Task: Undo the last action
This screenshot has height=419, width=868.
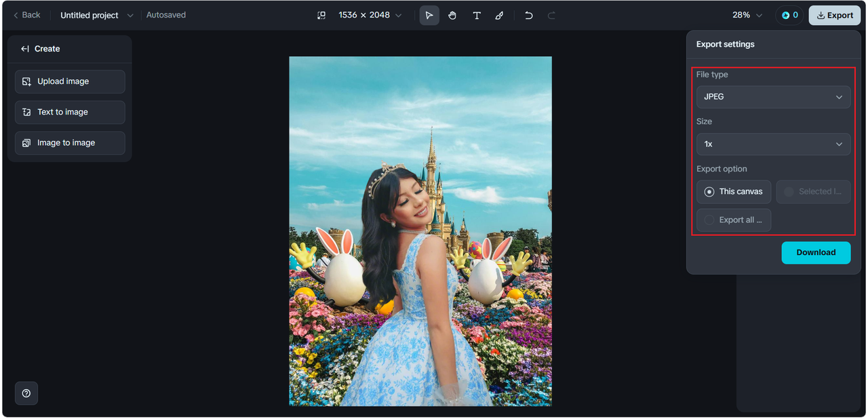Action: tap(529, 16)
